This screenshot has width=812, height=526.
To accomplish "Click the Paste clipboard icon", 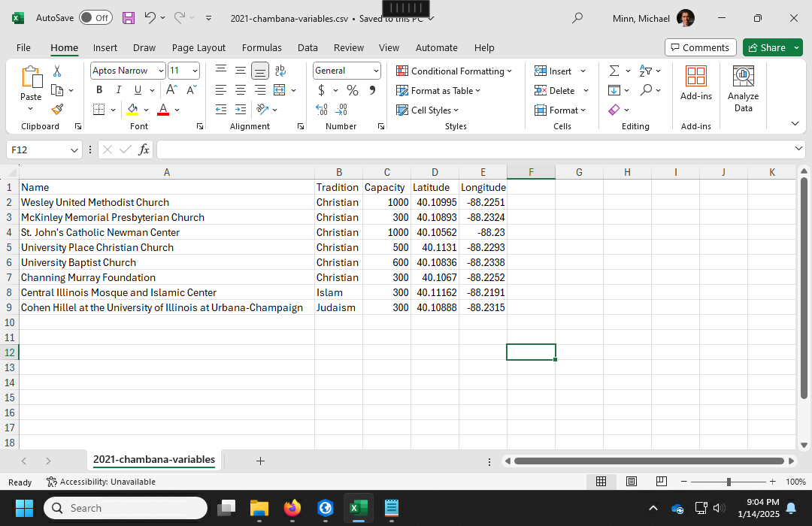I will (x=31, y=77).
